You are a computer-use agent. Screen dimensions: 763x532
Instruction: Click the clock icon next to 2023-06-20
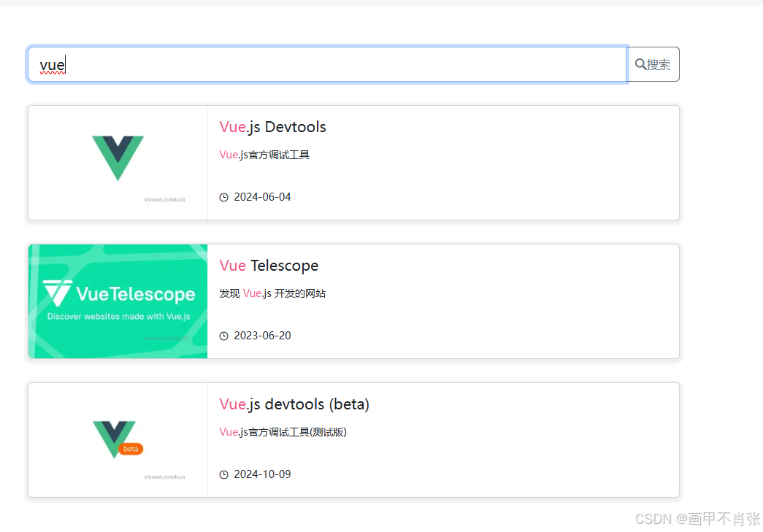click(x=223, y=336)
